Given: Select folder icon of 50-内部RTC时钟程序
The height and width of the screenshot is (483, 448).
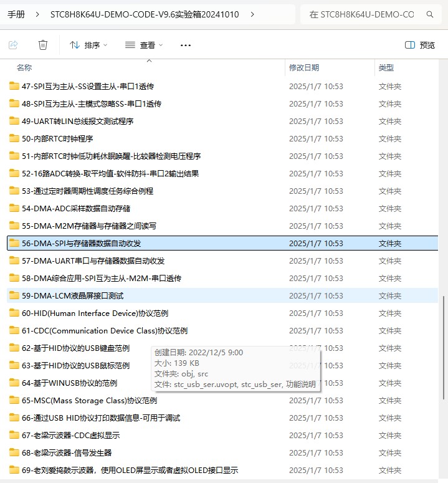Looking at the screenshot, I should (14, 138).
